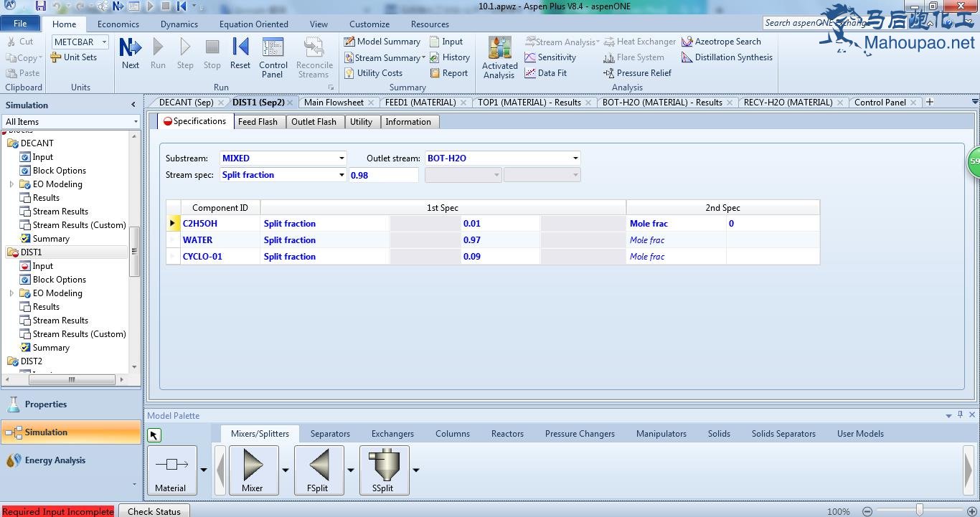Click the zoom in plus button

point(972,511)
